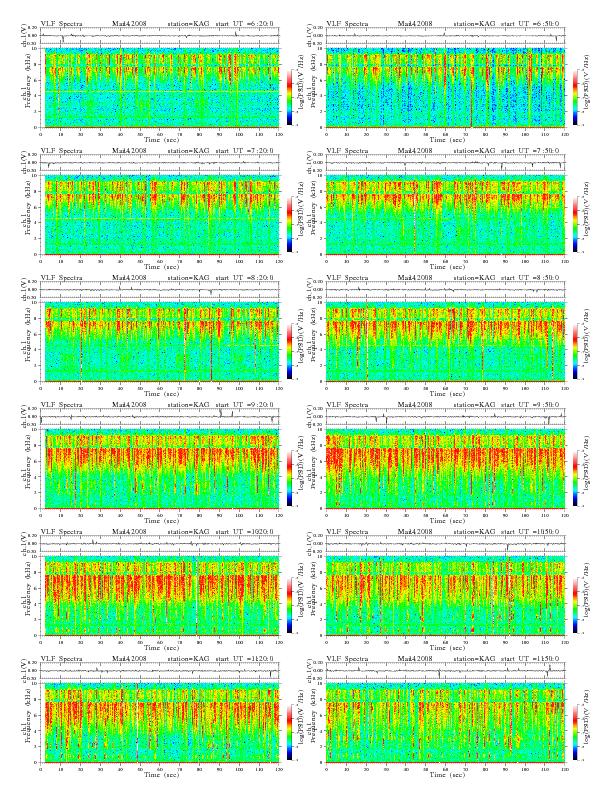Click the 'Time (sec)' label under the 11:50 panel
The height and width of the screenshot is (792, 612).
pyautogui.click(x=447, y=774)
